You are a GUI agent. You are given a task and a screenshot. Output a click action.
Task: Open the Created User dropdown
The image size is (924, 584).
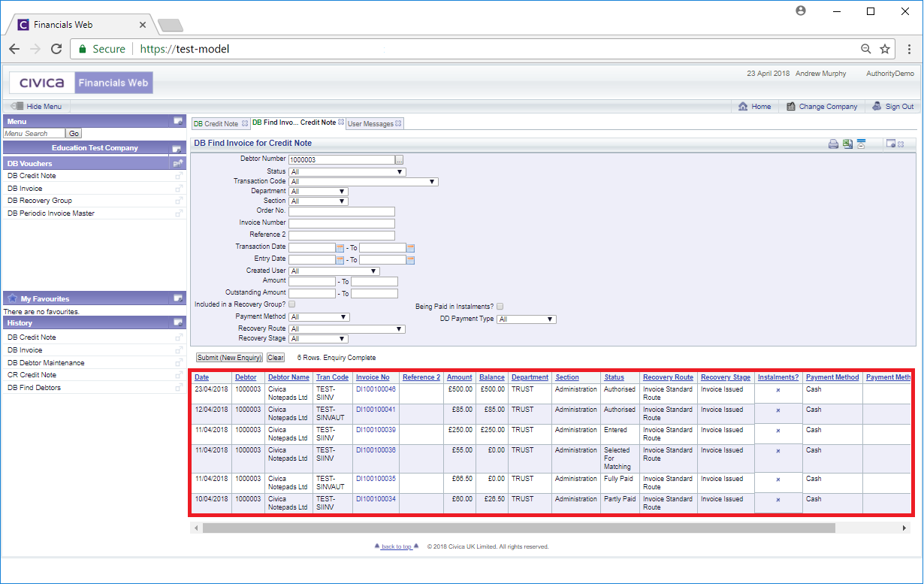(334, 271)
